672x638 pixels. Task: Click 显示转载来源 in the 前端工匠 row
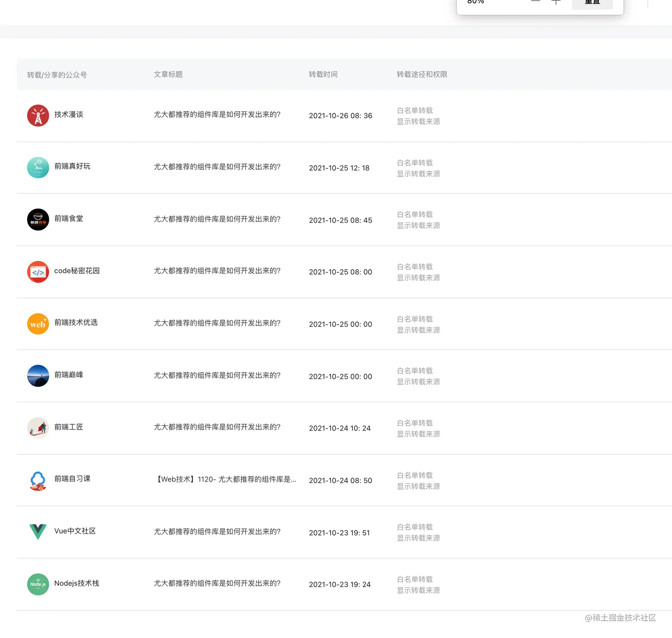point(418,434)
